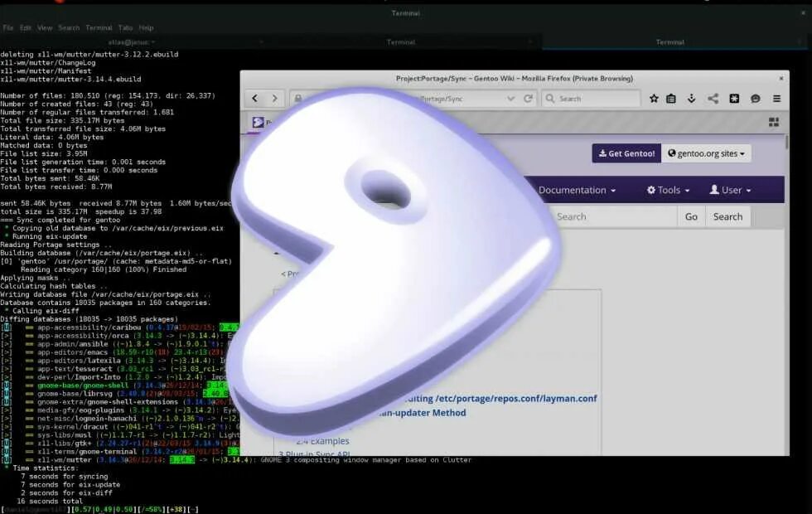Open the Firefox downloads arrow
The height and width of the screenshot is (514, 812).
pos(691,99)
